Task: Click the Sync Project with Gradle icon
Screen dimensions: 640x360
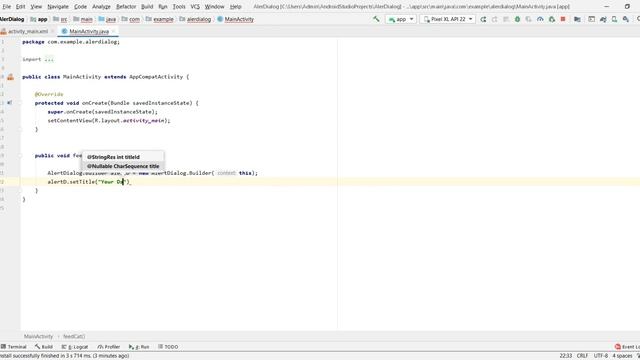Action: click(x=603, y=19)
